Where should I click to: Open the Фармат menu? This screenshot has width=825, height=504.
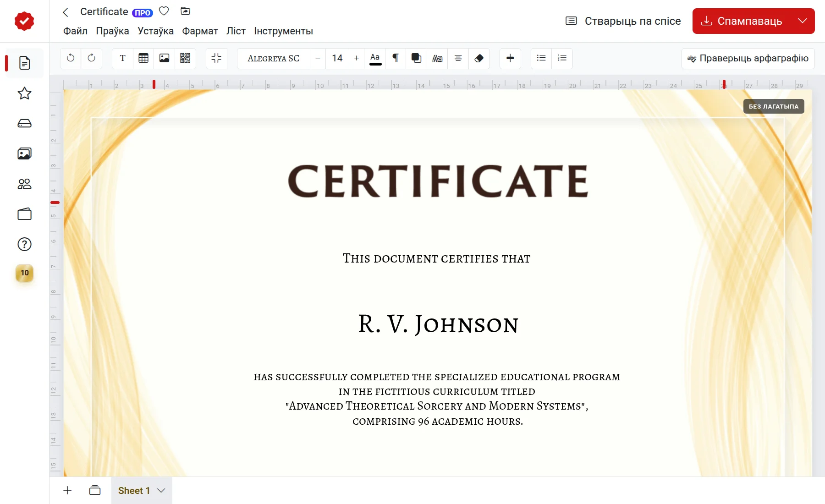pos(200,31)
